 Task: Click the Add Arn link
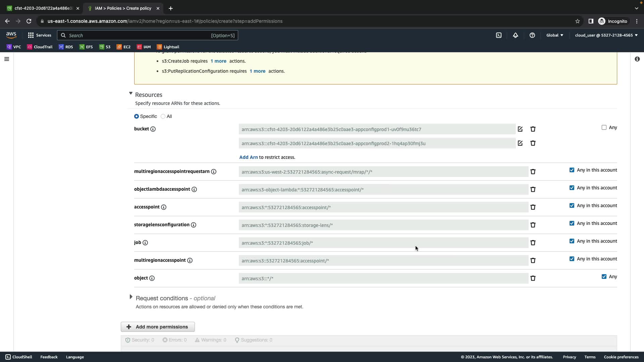pyautogui.click(x=248, y=157)
